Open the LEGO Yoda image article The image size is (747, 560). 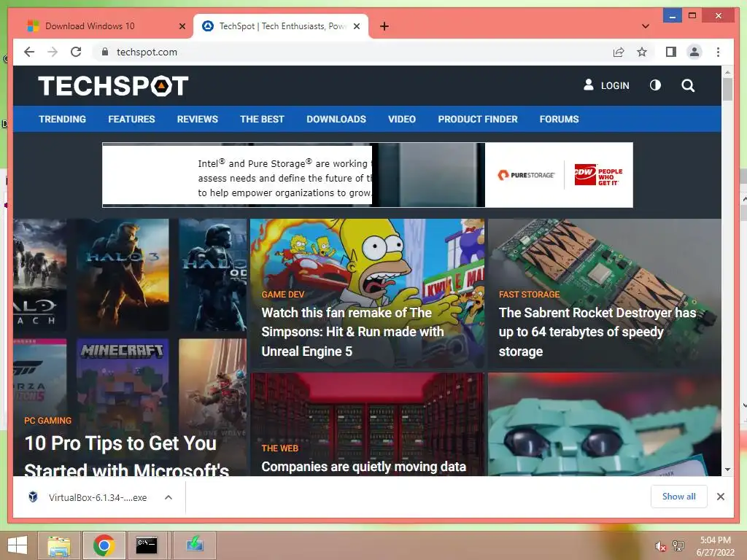coord(605,424)
